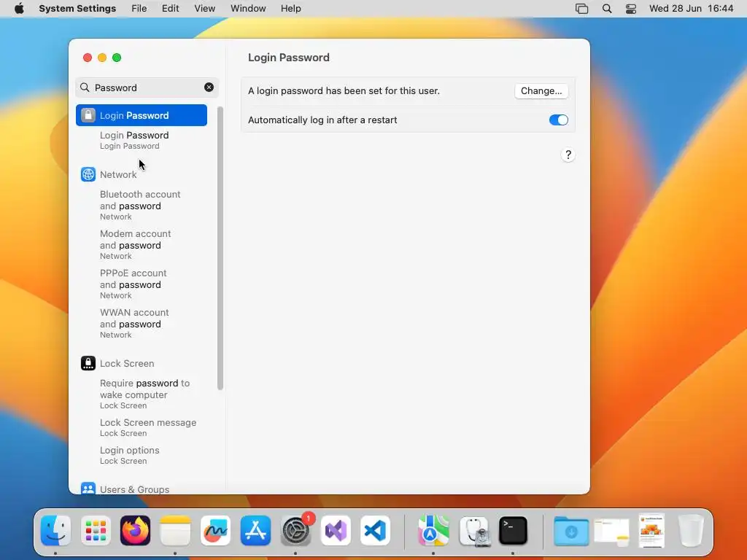Click the Password search field
Screen dimensions: 747x560
[147, 87]
